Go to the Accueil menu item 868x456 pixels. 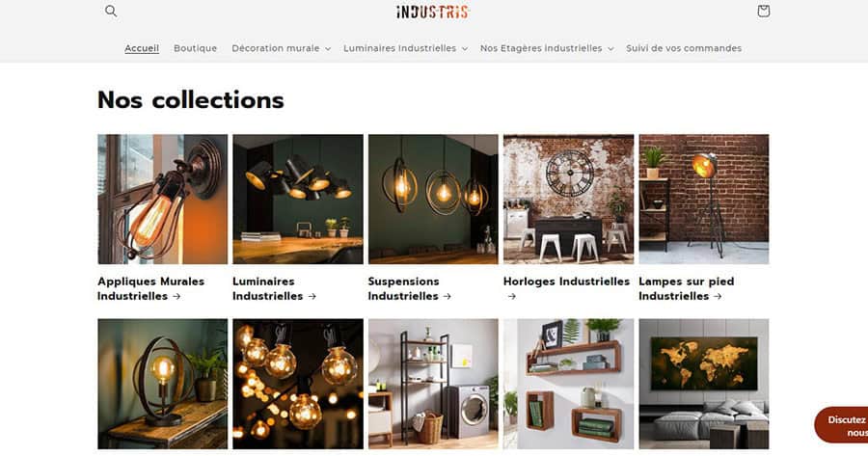142,48
